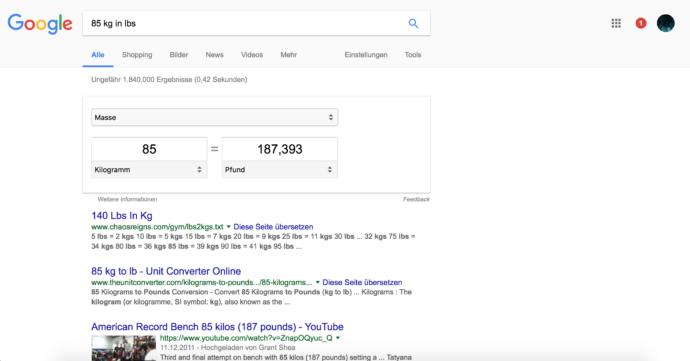Expand arrow next to chaosreigns.com URL
The width and height of the screenshot is (690, 361).
[x=228, y=227]
